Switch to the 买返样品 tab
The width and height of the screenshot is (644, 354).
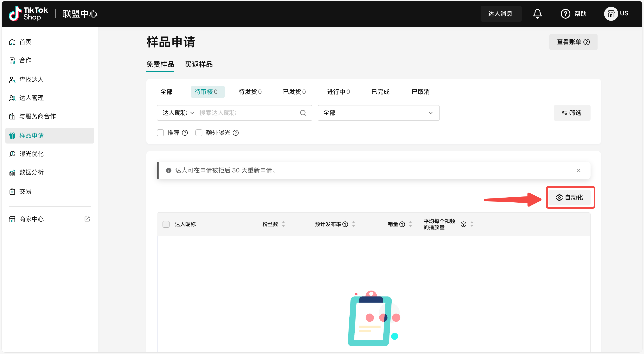[198, 64]
